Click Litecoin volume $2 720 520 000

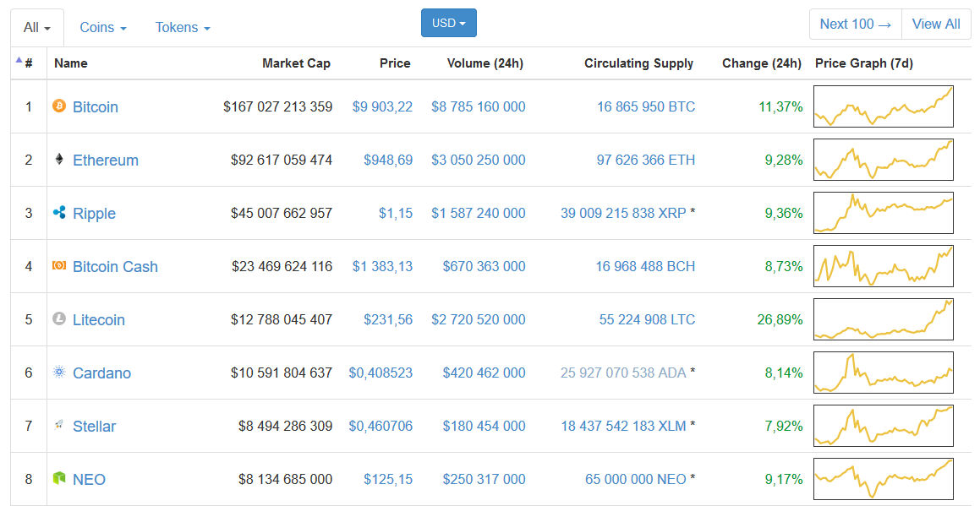tap(478, 319)
